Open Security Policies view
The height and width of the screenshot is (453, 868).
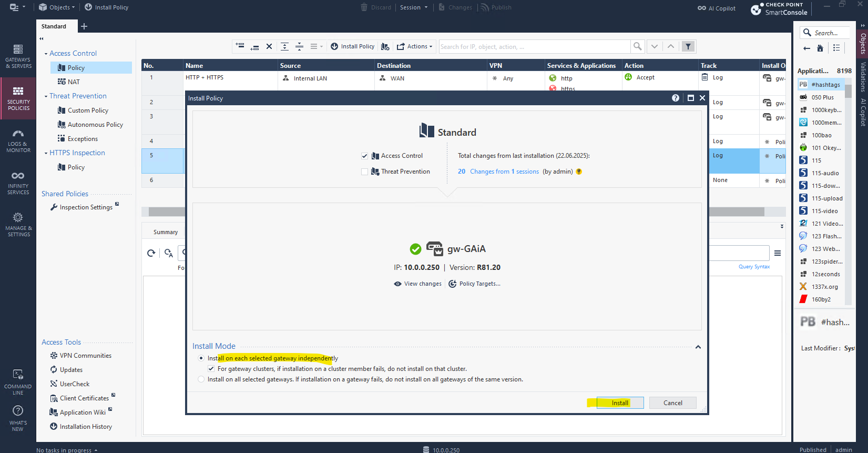[x=18, y=98]
